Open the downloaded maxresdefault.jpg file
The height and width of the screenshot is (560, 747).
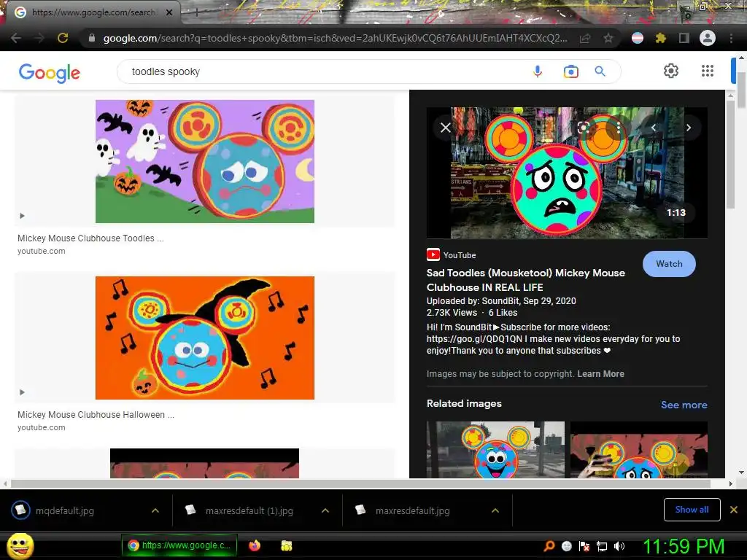click(x=413, y=510)
